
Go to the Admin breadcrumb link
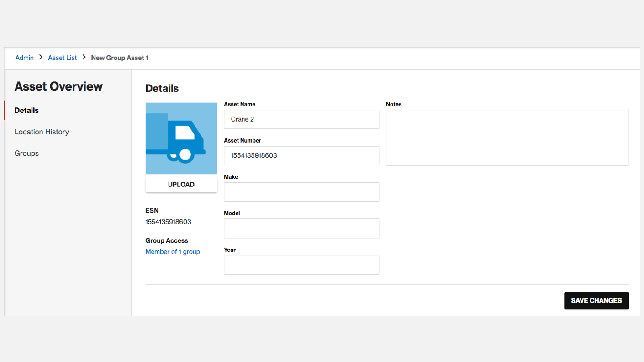click(25, 58)
